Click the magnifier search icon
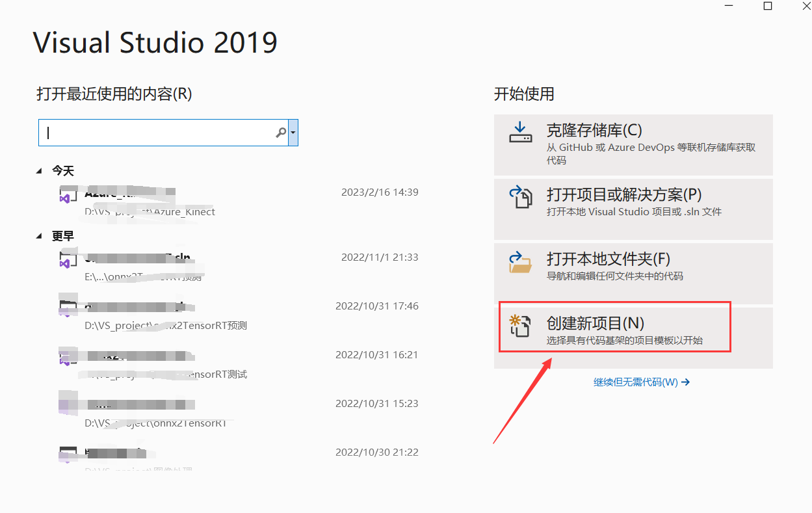This screenshot has height=513, width=812. pos(281,133)
